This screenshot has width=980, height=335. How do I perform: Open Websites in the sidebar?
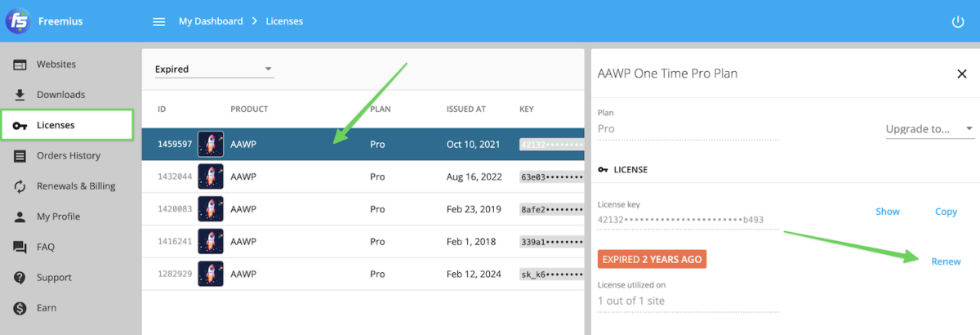pyautogui.click(x=56, y=65)
